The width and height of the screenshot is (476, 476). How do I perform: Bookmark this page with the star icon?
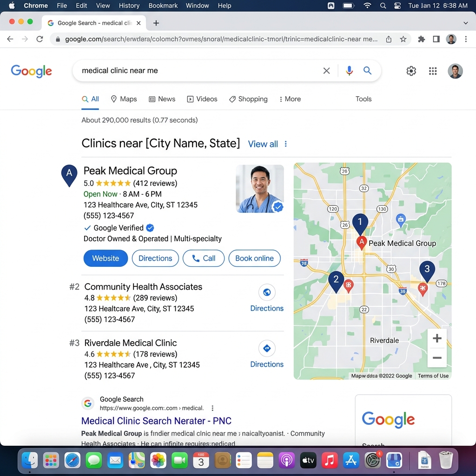point(403,39)
